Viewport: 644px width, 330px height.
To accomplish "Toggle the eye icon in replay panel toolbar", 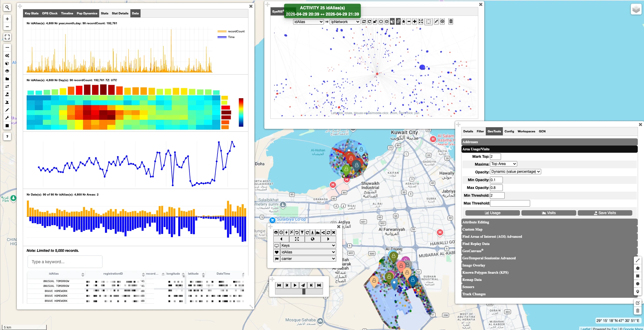I will (276, 232).
